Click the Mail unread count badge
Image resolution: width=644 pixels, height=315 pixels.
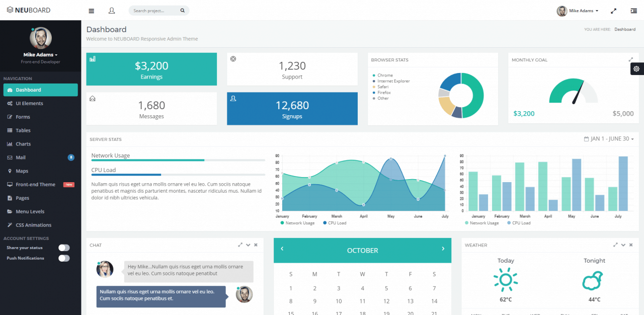pyautogui.click(x=71, y=157)
